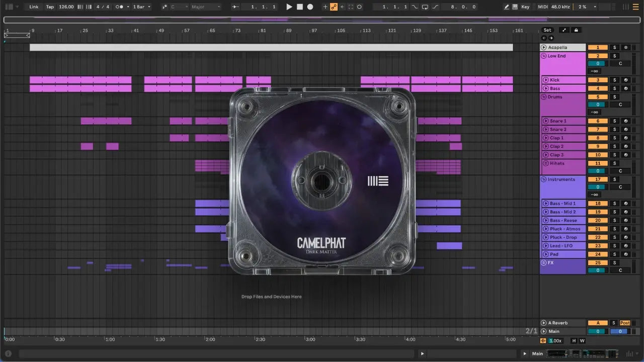Image resolution: width=644 pixels, height=362 pixels.
Task: Solo the Kick track
Action: point(614,80)
